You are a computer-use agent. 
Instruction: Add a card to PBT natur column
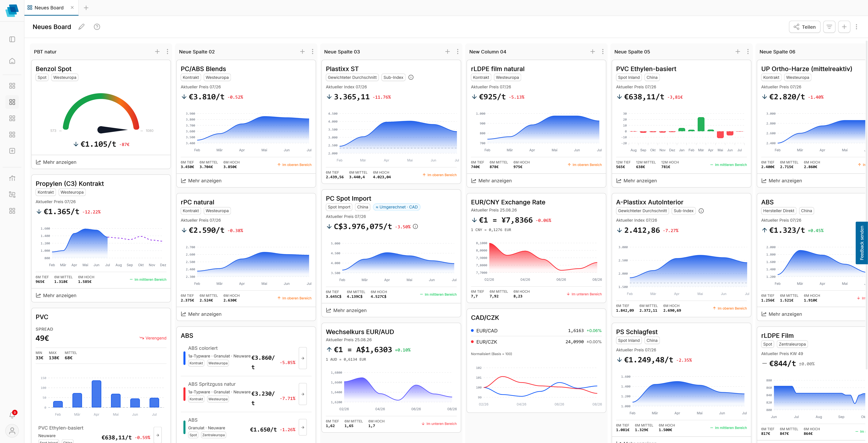pos(157,52)
